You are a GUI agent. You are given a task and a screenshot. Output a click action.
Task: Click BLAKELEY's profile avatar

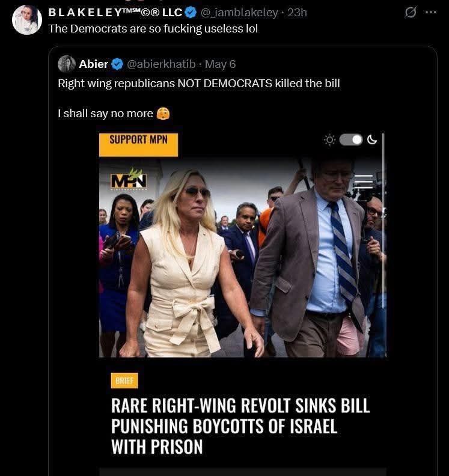(27, 20)
